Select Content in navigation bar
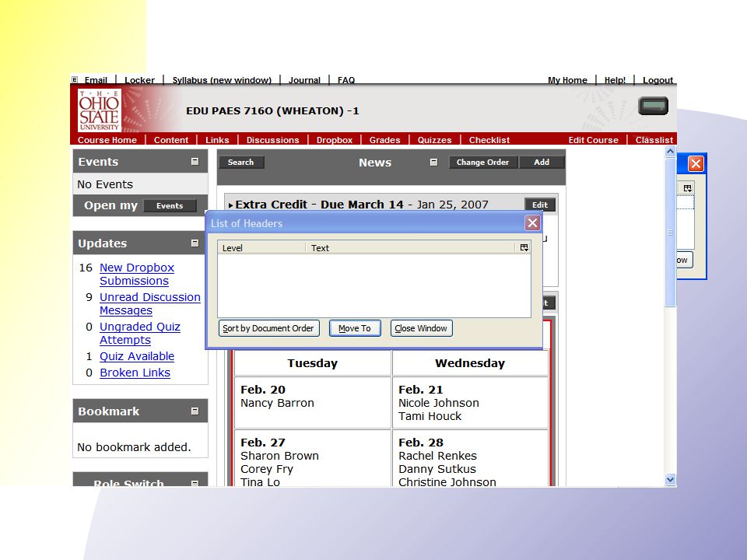 (171, 140)
